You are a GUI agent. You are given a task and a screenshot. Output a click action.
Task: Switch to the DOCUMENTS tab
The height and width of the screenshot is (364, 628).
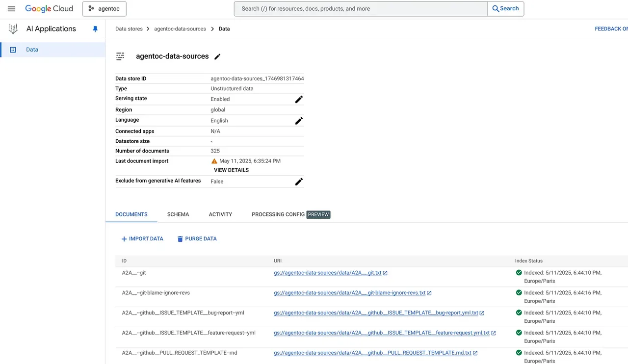coord(131,214)
